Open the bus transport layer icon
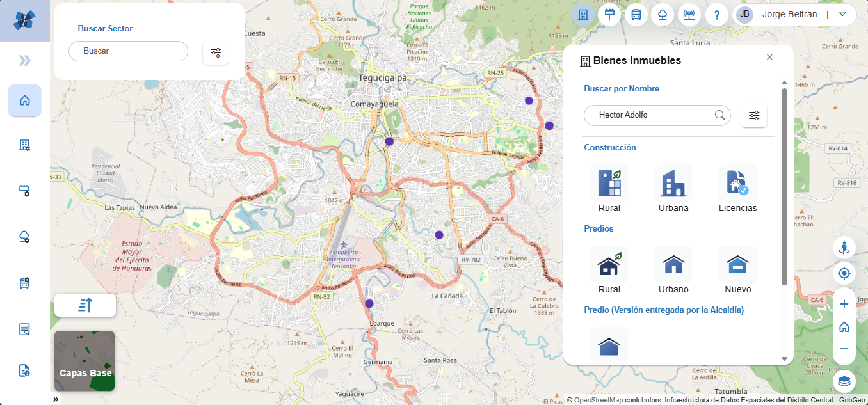Viewport: 868px width, 405px height. tap(636, 15)
